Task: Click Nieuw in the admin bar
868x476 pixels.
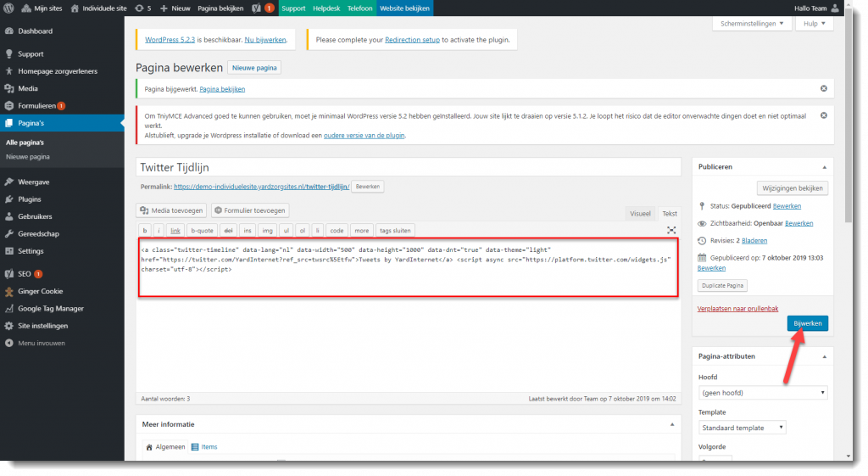Action: pyautogui.click(x=175, y=8)
